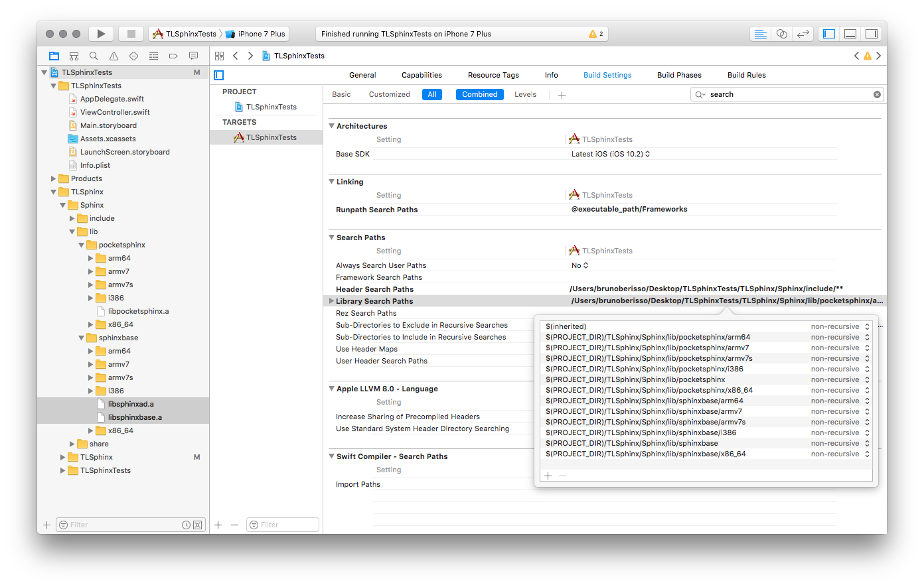Screen dimensions: 924x587
Task: Select the Header Search Paths setting
Action: (x=374, y=289)
